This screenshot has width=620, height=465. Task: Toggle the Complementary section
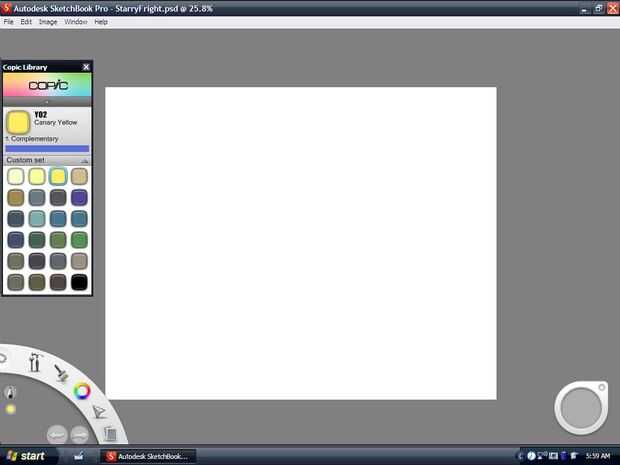(32, 139)
